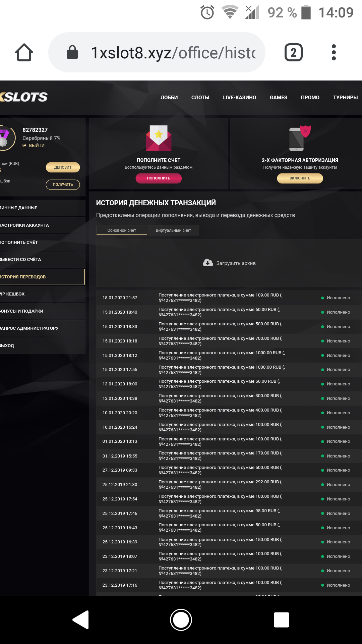
Task: Click the 179.00 RUB transaction description
Action: point(221,456)
